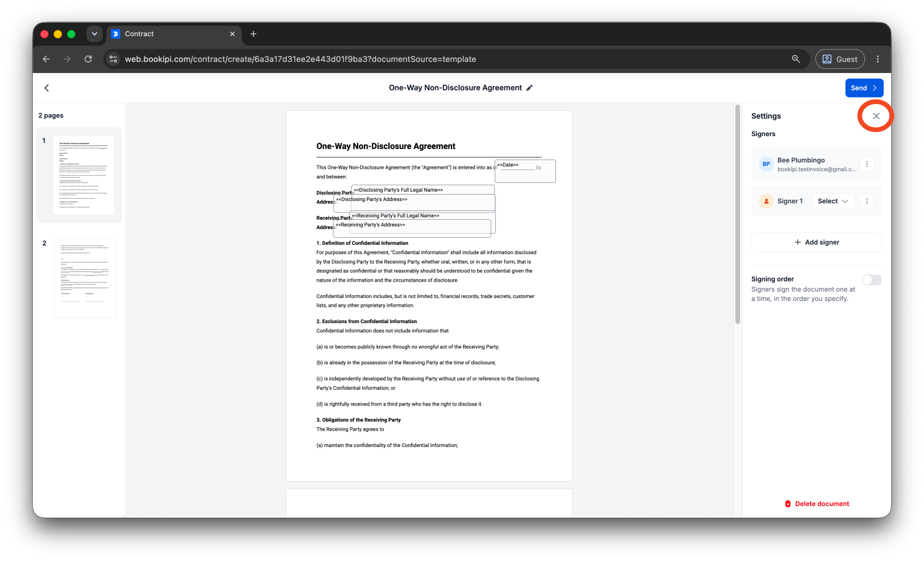This screenshot has height=561, width=924.
Task: Click the BP avatar badge
Action: tap(766, 164)
